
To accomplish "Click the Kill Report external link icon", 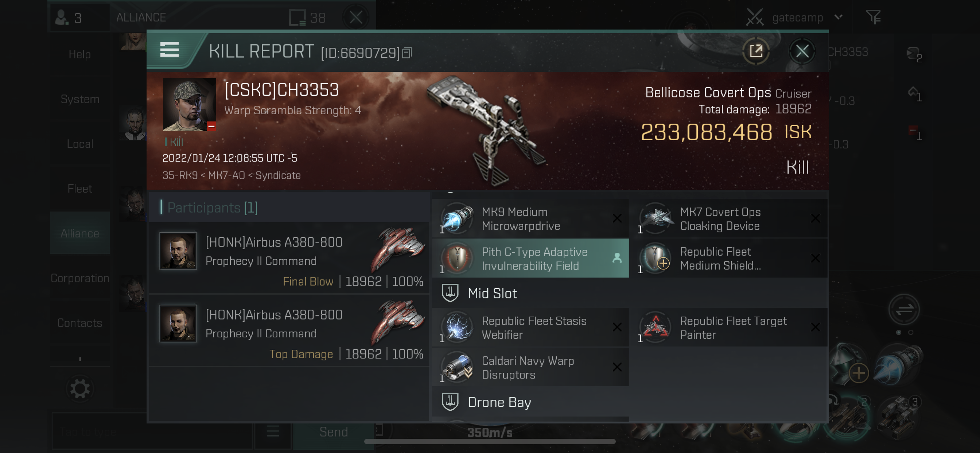I will [756, 51].
